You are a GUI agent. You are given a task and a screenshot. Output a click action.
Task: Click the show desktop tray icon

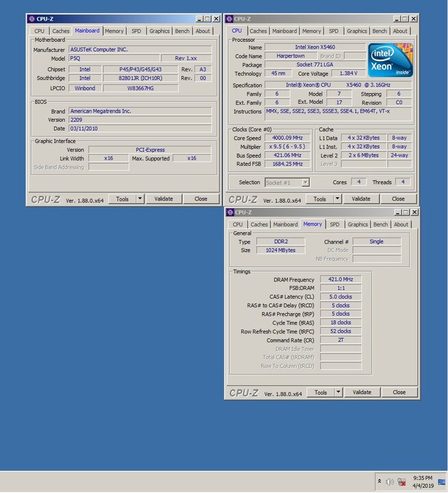(442, 481)
